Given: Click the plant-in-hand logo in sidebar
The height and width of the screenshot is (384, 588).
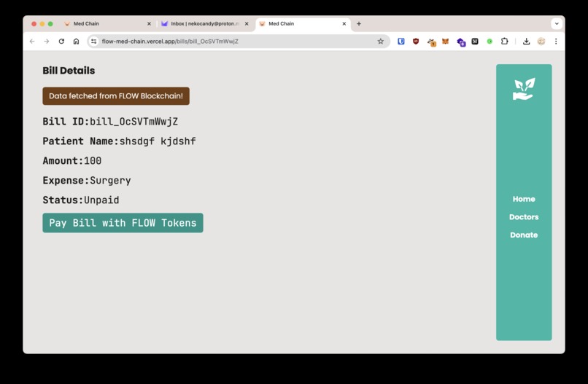Looking at the screenshot, I should point(524,89).
